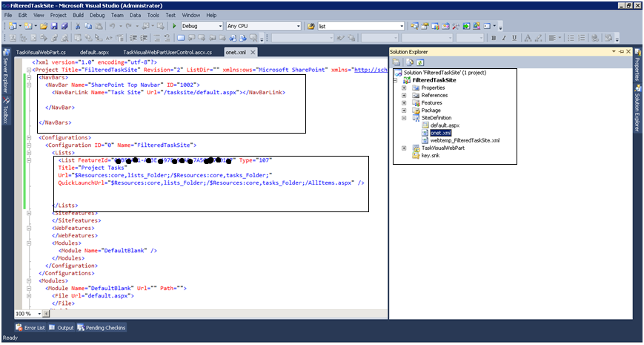Open the Server Explorer side tab
The width and height of the screenshot is (644, 345).
(6, 70)
